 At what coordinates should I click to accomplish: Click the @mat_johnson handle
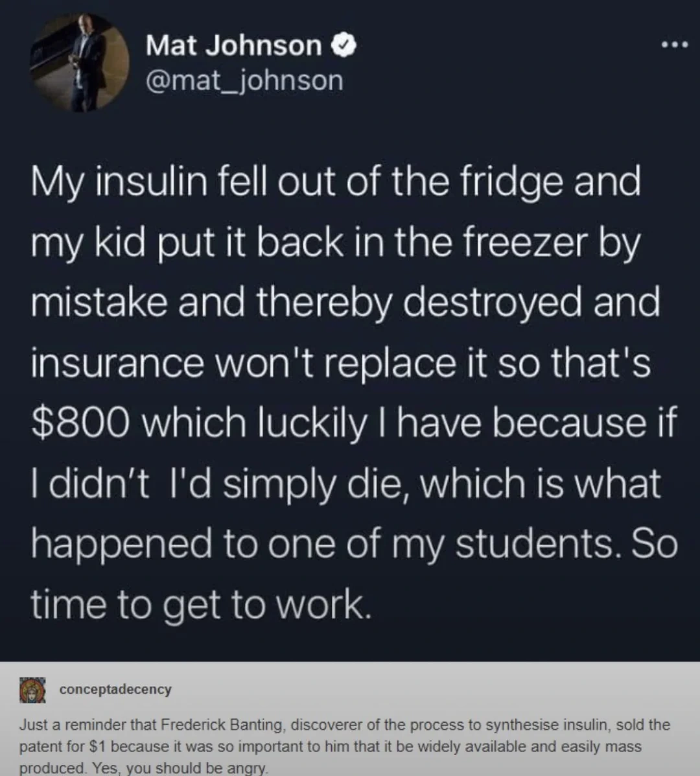tap(244, 80)
